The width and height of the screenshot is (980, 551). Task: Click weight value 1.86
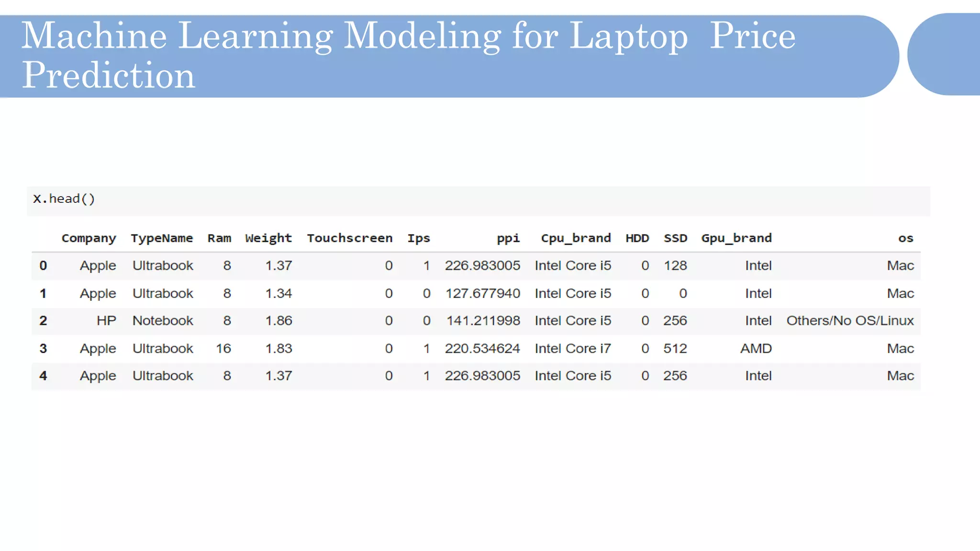[x=278, y=320]
